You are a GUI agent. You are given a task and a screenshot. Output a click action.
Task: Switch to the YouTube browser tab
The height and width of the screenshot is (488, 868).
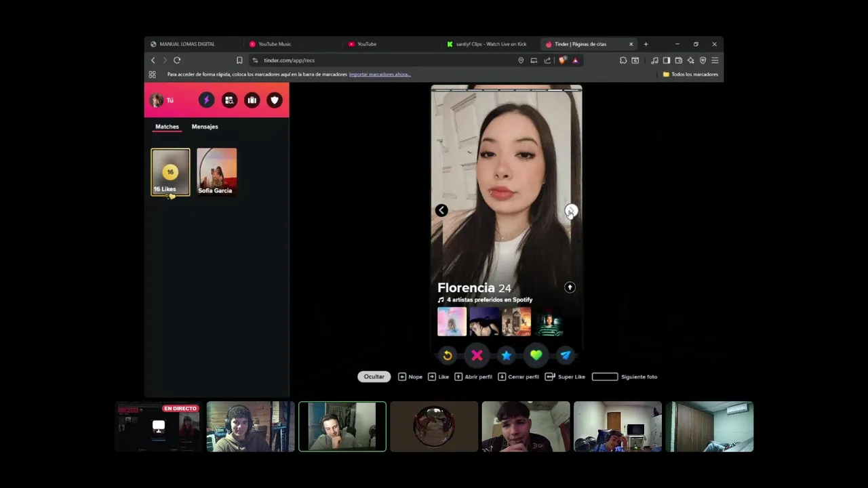point(392,44)
